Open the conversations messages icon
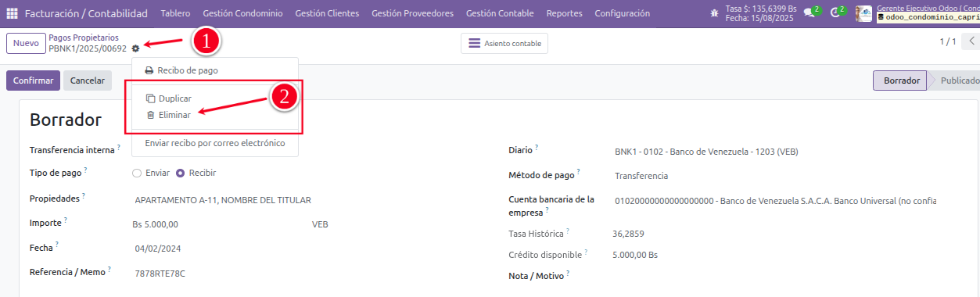The height and width of the screenshot is (297, 980). pos(809,13)
